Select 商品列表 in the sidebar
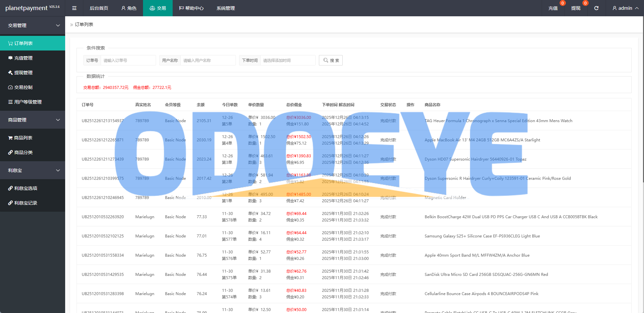The image size is (644, 313). [23, 138]
